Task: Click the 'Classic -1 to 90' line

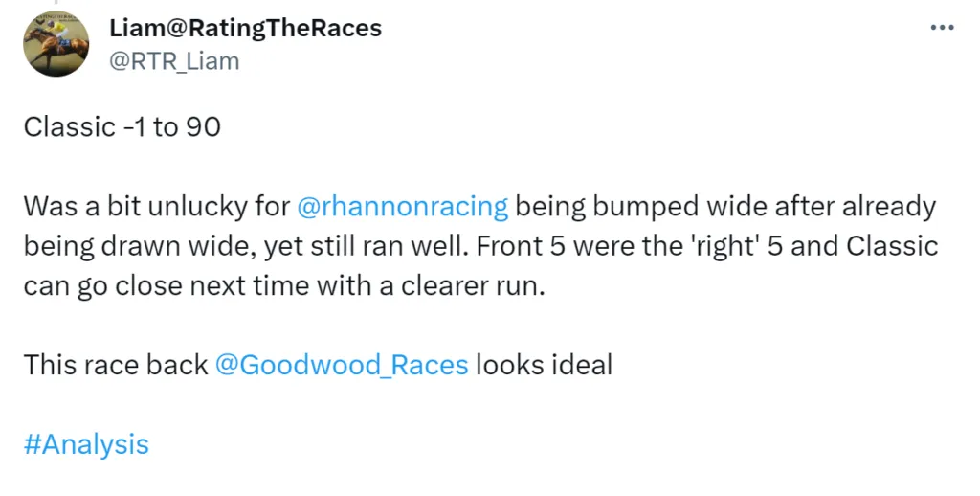Action: pyautogui.click(x=122, y=127)
